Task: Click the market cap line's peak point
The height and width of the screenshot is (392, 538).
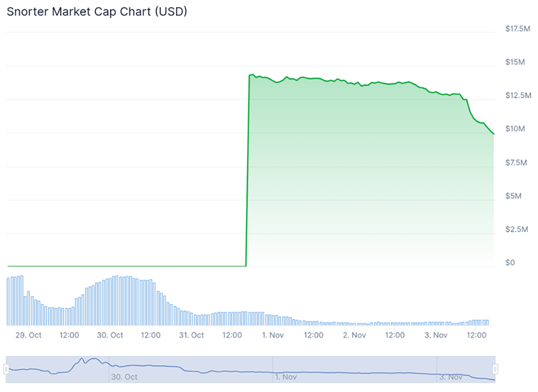Action: (x=252, y=74)
